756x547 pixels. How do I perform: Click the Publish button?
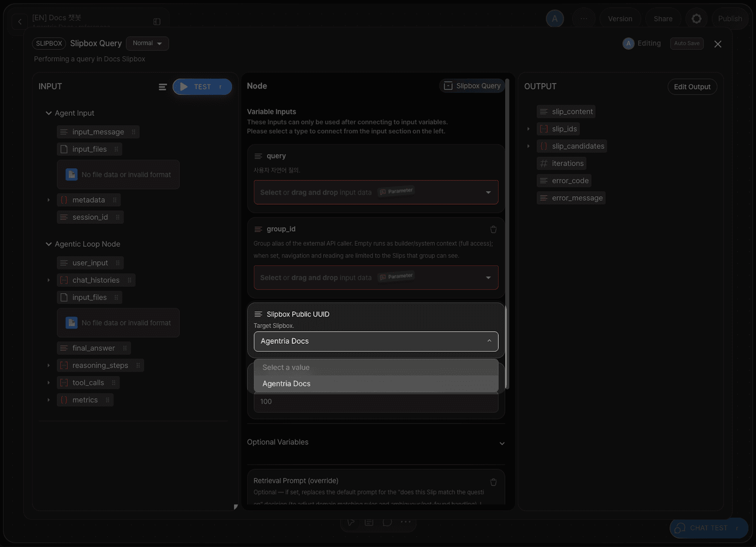coord(730,19)
